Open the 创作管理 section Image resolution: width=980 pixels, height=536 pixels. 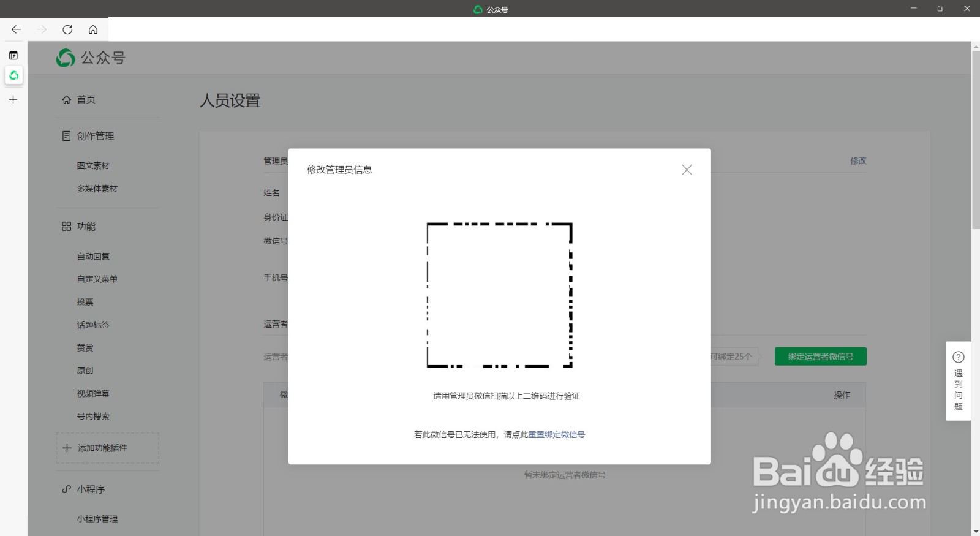pos(96,136)
